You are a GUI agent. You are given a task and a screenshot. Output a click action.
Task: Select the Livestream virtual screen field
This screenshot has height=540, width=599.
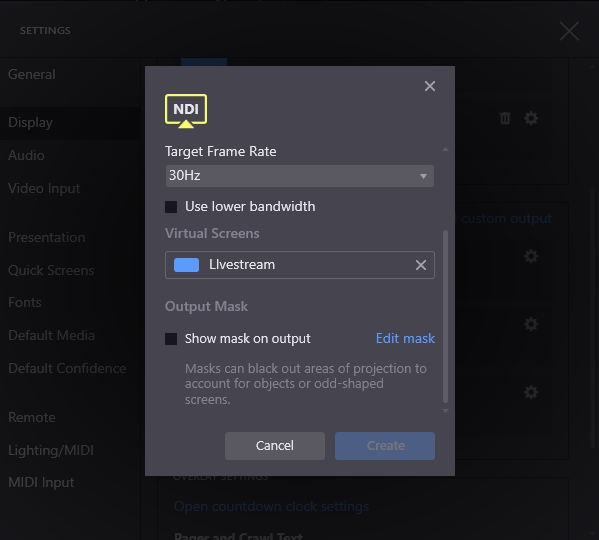point(300,265)
